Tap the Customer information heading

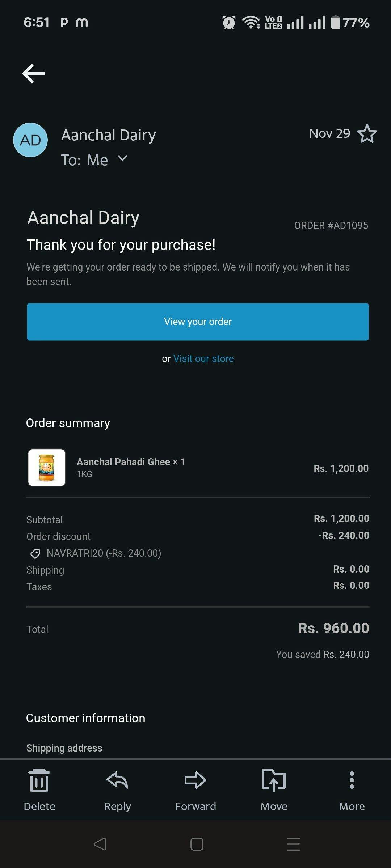pyautogui.click(x=85, y=718)
